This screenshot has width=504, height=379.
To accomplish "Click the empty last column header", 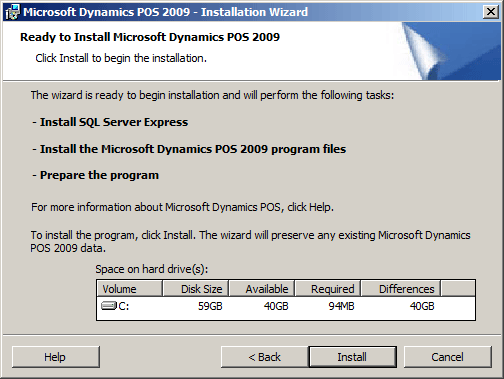I will tap(458, 289).
